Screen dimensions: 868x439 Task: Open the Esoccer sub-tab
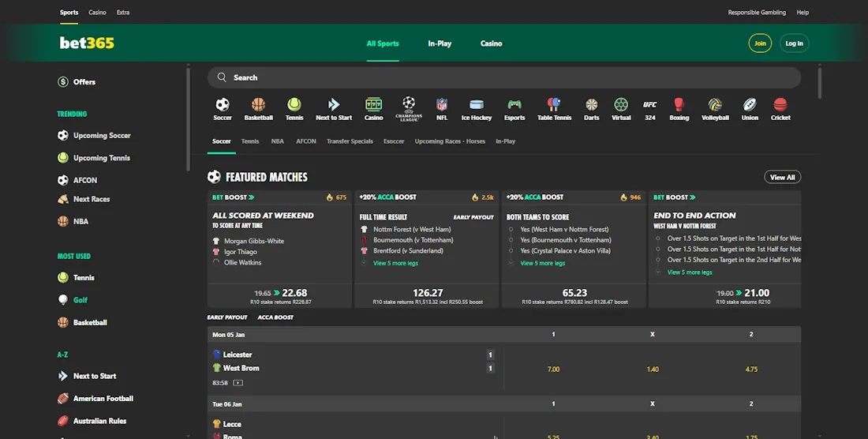pyautogui.click(x=394, y=141)
